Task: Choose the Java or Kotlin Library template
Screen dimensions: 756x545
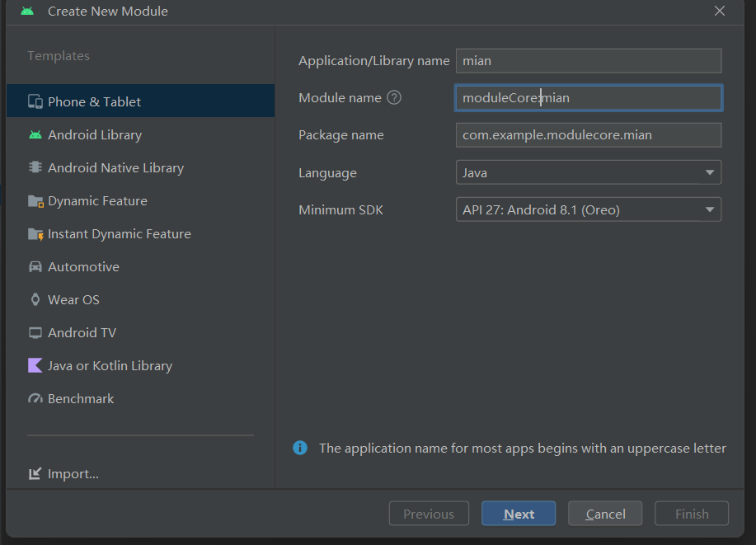Action: point(141,366)
